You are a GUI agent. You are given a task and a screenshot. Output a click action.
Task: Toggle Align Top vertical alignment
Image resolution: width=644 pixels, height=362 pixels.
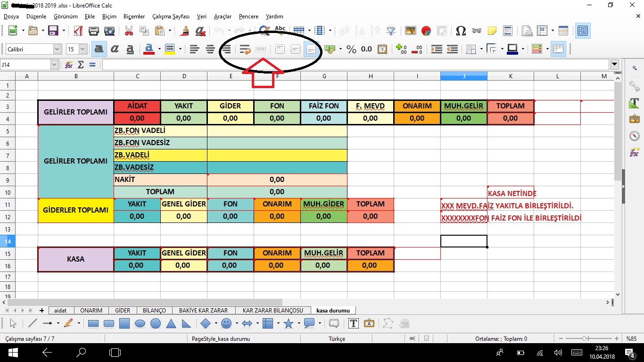pyautogui.click(x=280, y=49)
